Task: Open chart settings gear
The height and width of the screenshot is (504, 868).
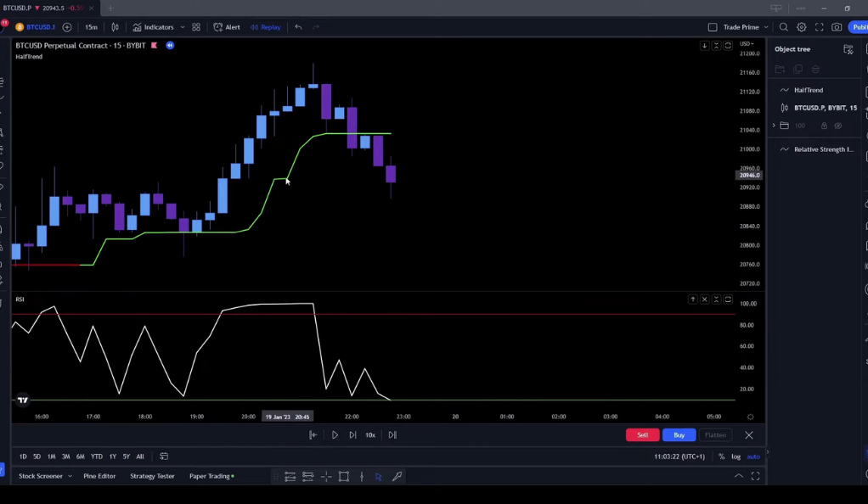Action: 801,27
